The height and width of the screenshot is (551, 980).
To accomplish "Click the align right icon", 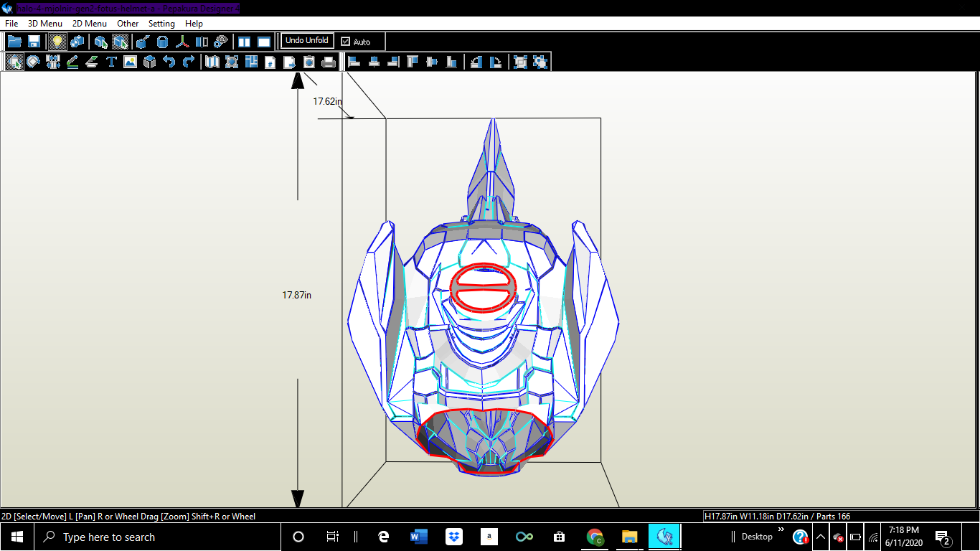I will [393, 62].
